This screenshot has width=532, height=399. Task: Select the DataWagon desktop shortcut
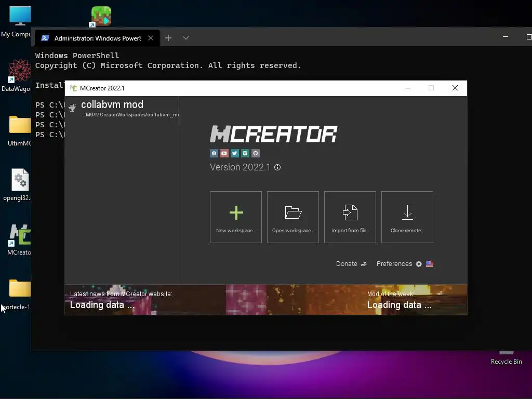16,75
